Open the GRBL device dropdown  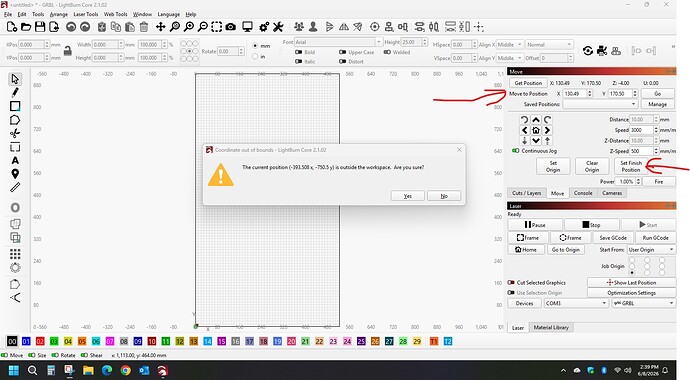pyautogui.click(x=643, y=303)
